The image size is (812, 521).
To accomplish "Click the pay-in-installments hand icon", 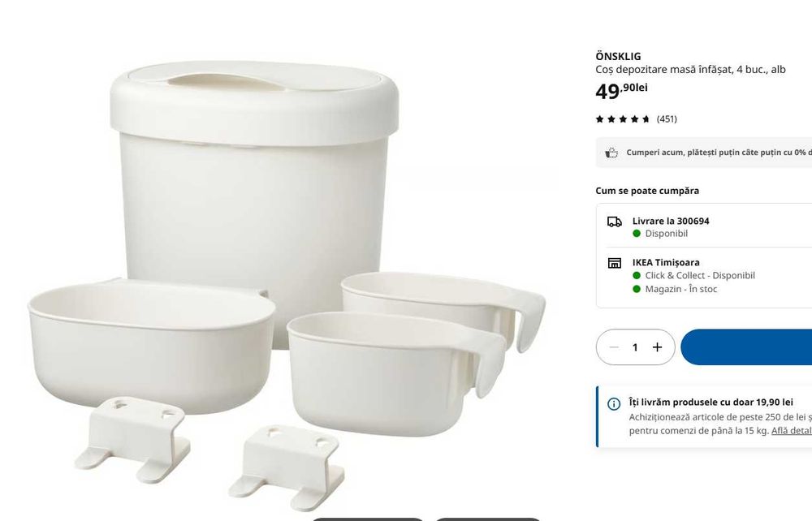I will (x=611, y=153).
